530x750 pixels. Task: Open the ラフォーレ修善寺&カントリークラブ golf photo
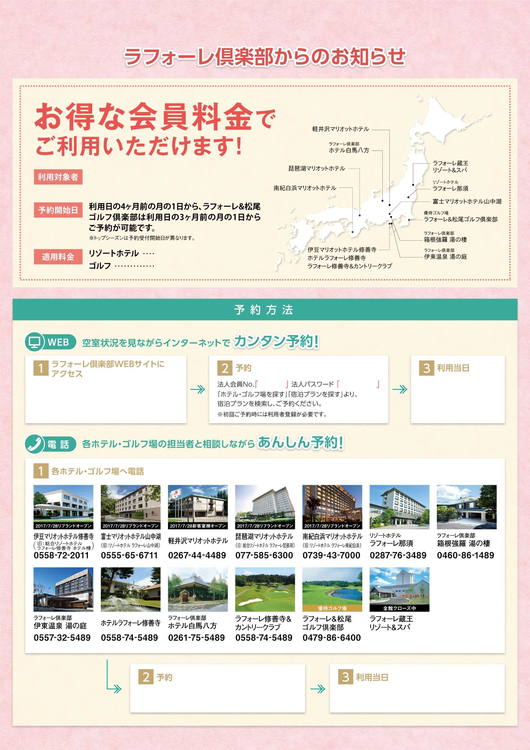click(265, 589)
